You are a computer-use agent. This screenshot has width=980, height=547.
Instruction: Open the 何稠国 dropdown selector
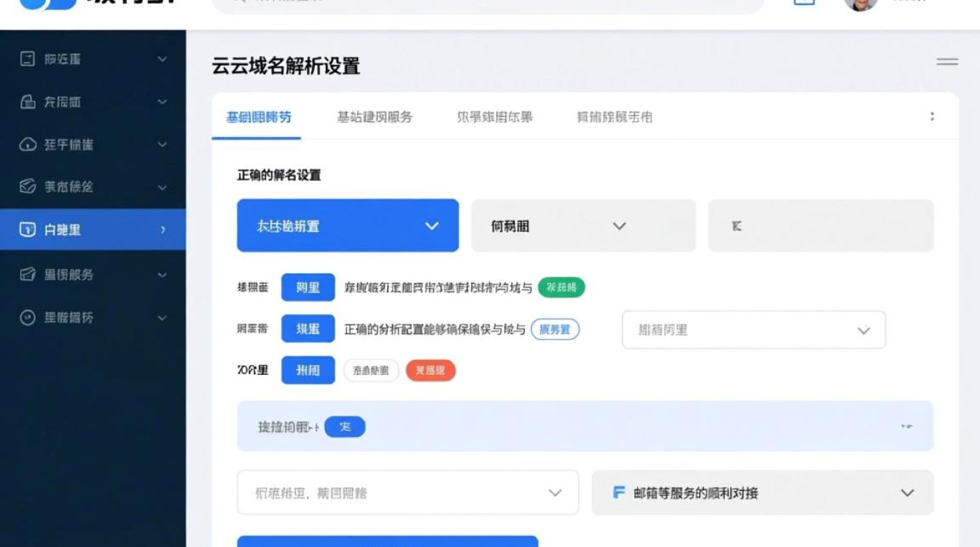click(x=583, y=225)
